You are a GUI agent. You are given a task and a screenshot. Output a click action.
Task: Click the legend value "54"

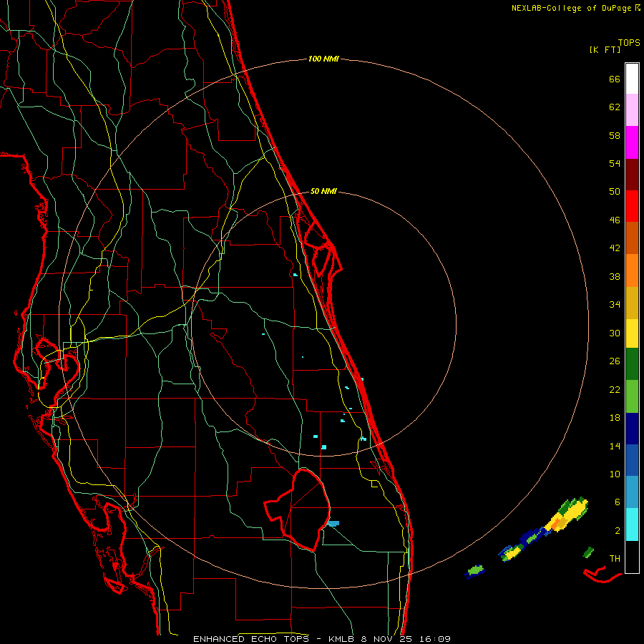[x=615, y=163]
